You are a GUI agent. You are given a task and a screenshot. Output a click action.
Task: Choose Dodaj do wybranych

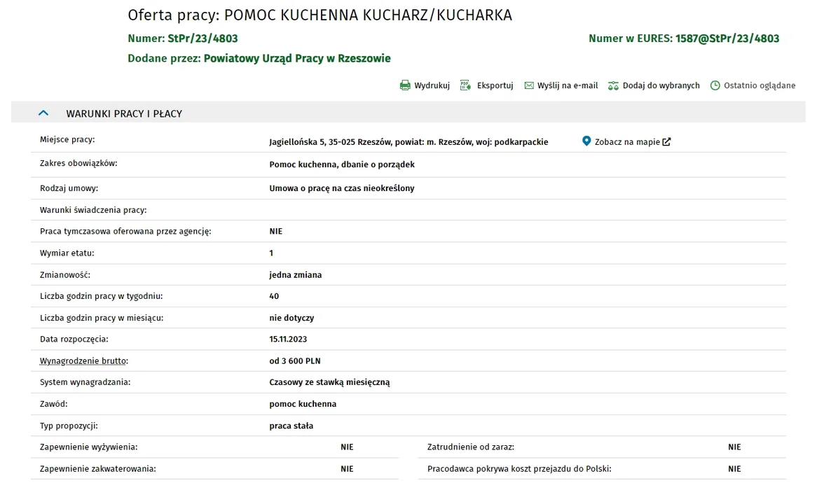(x=661, y=85)
